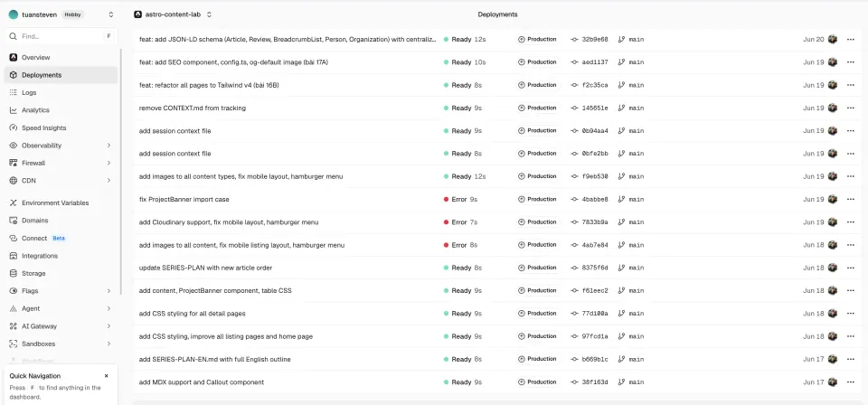Click commit hash 0bfe2bb
This screenshot has height=405, width=868.
coord(595,154)
